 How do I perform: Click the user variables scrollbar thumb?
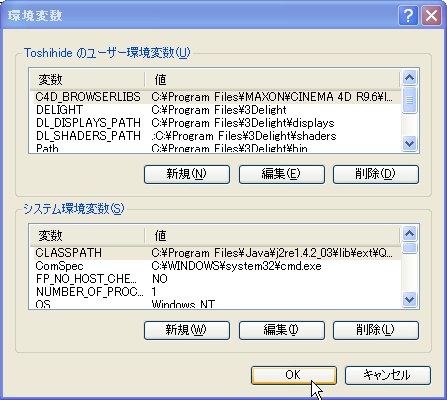409,100
